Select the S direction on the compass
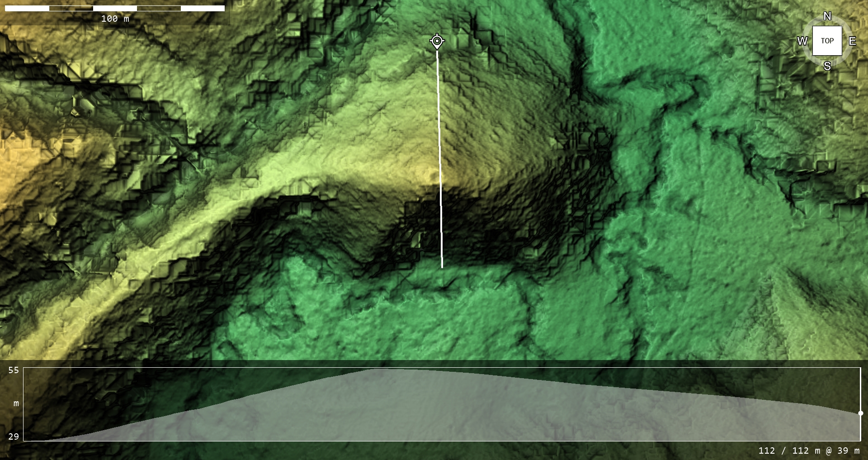 pos(827,66)
